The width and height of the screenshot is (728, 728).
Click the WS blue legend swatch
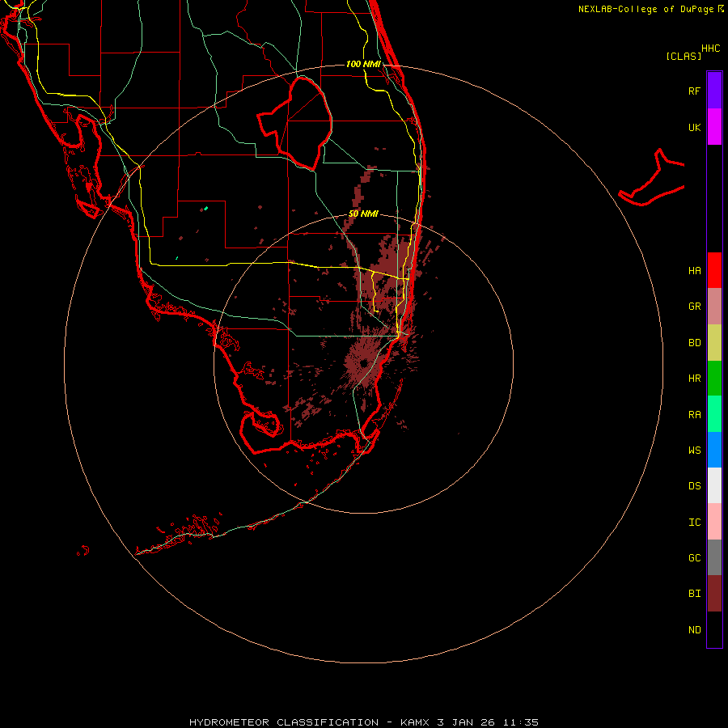coord(714,450)
